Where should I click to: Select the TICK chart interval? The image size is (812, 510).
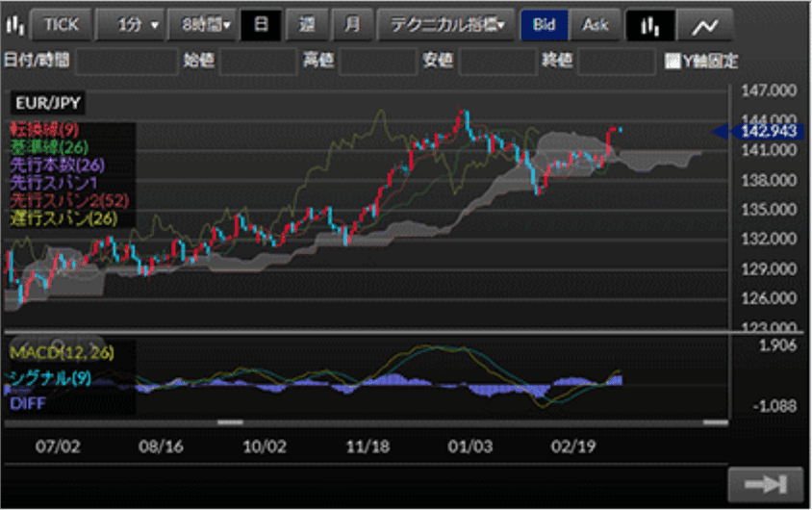coord(62,25)
